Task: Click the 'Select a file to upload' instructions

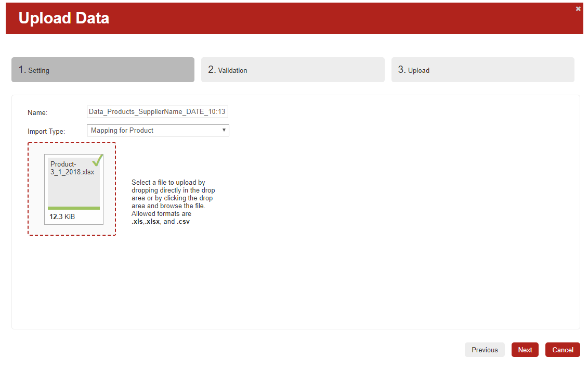Action: click(x=173, y=202)
